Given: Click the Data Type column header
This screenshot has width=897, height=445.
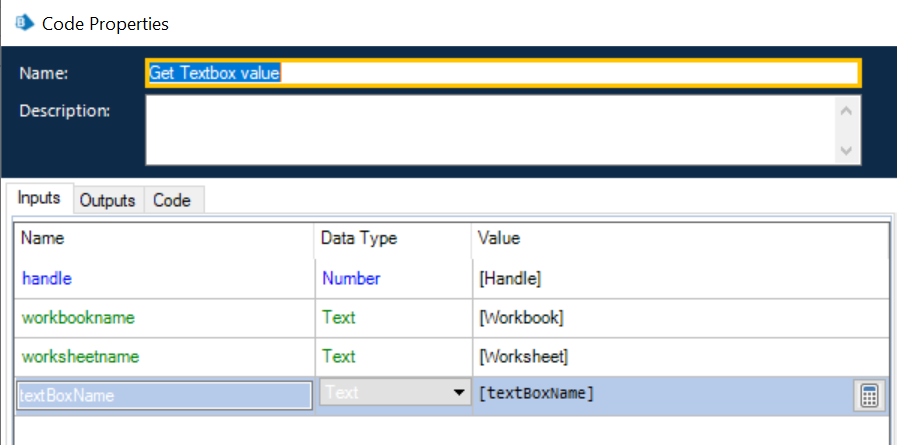Looking at the screenshot, I should pyautogui.click(x=359, y=239).
